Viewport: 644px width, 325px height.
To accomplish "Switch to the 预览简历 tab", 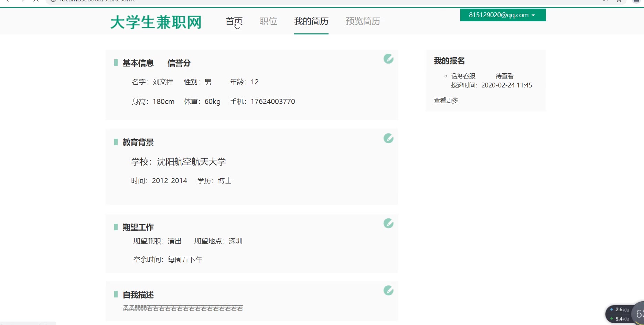I will [x=363, y=21].
